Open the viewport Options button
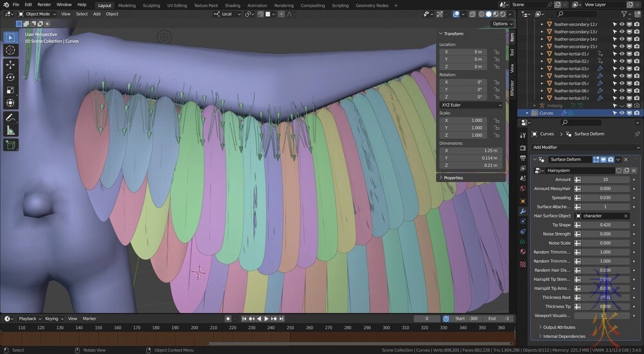The image size is (644, 354). point(500,24)
